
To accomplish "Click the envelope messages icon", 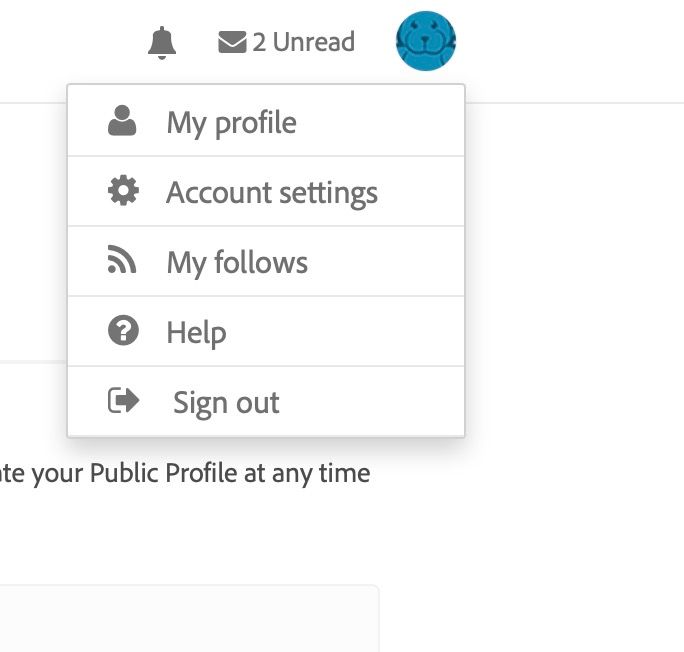I will click(232, 42).
